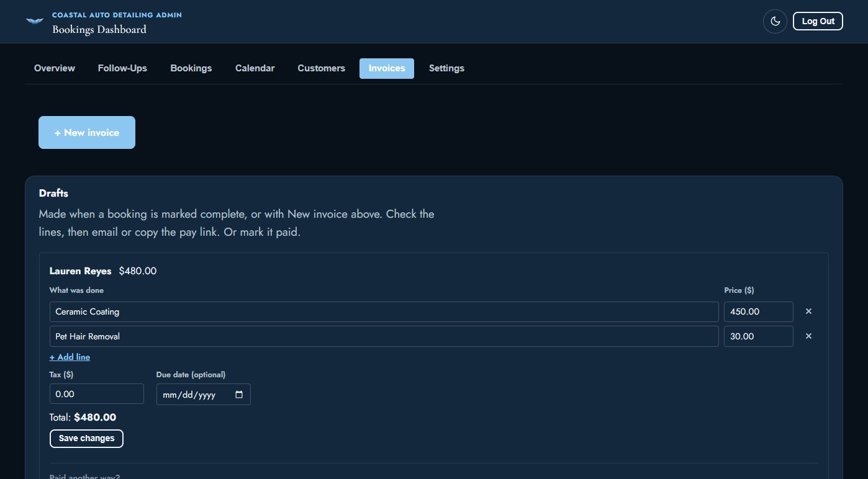The height and width of the screenshot is (479, 868).
Task: Open the Follow-Ups tab
Action: [x=122, y=68]
